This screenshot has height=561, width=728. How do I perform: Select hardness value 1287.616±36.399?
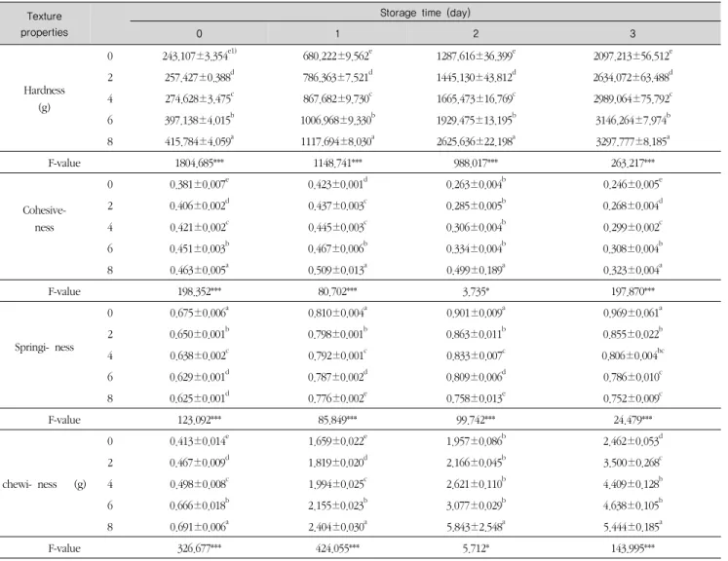[x=476, y=56]
